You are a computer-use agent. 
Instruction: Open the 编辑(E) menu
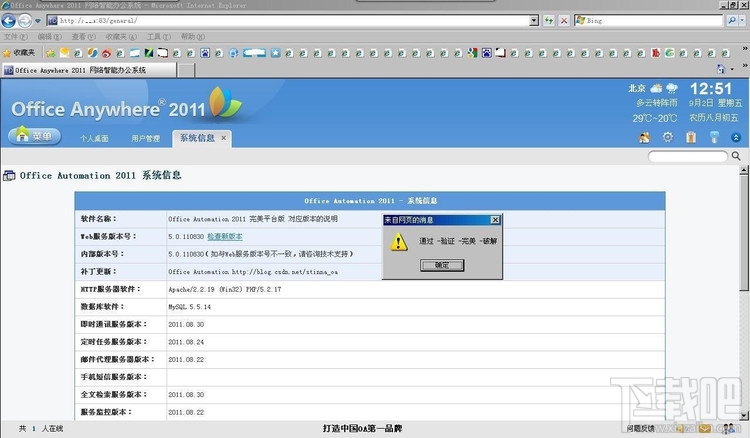coord(49,37)
